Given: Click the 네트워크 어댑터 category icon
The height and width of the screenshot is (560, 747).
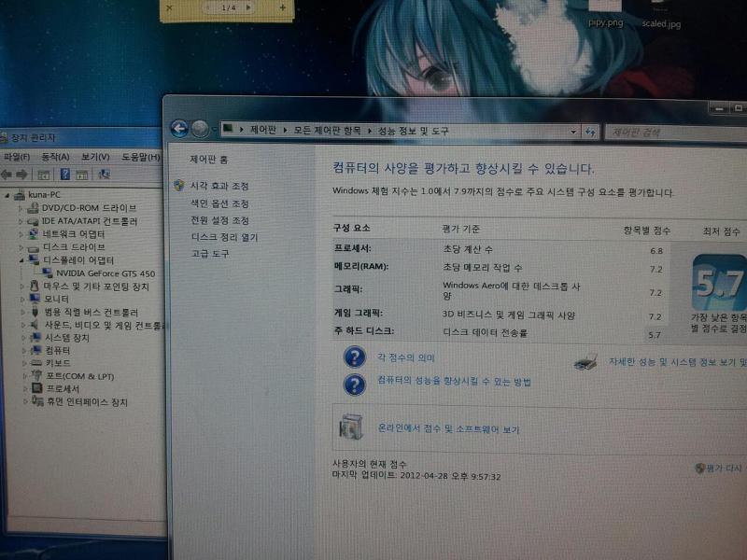Looking at the screenshot, I should [33, 234].
